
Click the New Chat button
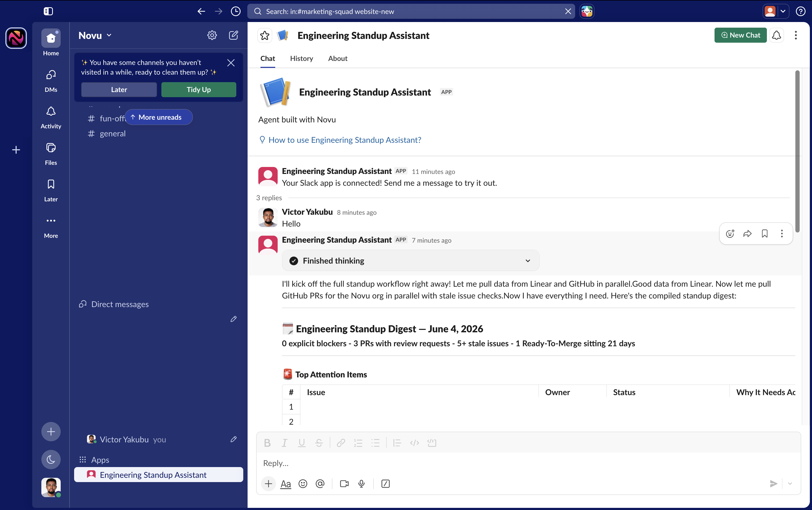[x=741, y=35]
